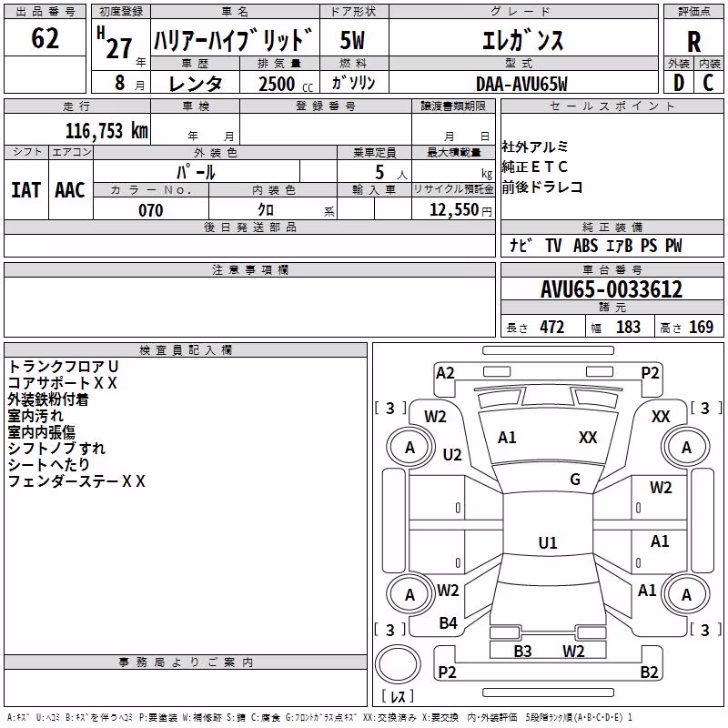Click the spare tire circle above レス
Image resolution: width=728 pixels, height=728 pixels.
[x=397, y=664]
